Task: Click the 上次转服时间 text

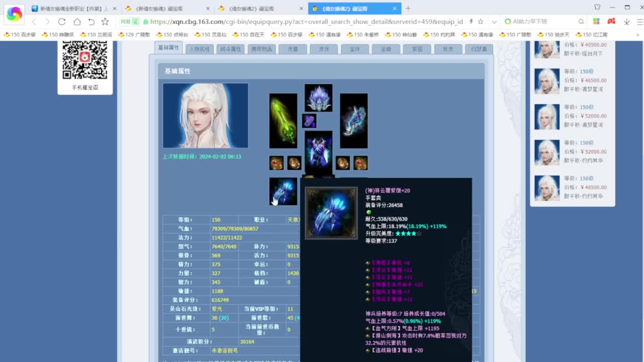Action: (x=202, y=156)
